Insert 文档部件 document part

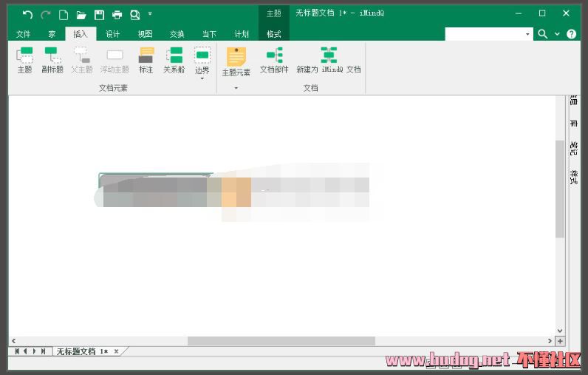pyautogui.click(x=274, y=60)
